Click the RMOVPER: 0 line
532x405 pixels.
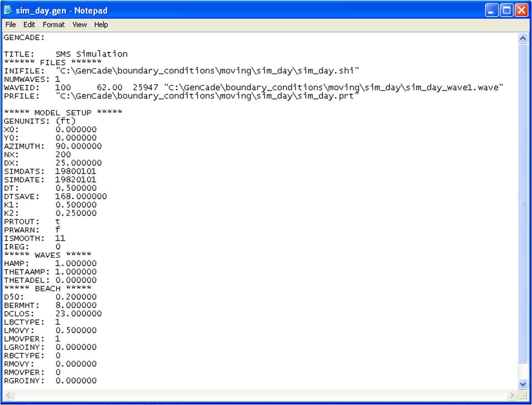[x=32, y=372]
